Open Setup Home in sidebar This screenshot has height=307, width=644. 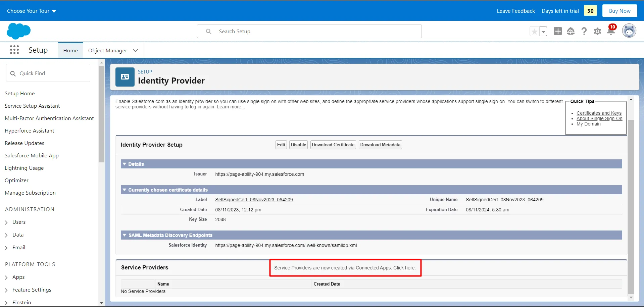click(20, 94)
